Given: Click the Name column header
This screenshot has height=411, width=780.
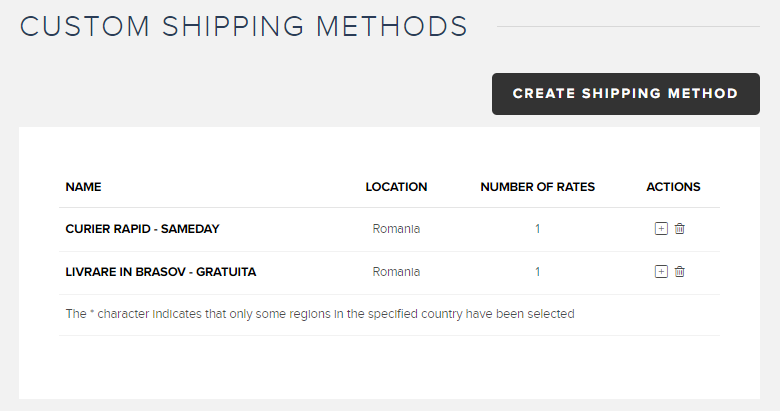Looking at the screenshot, I should tap(84, 187).
